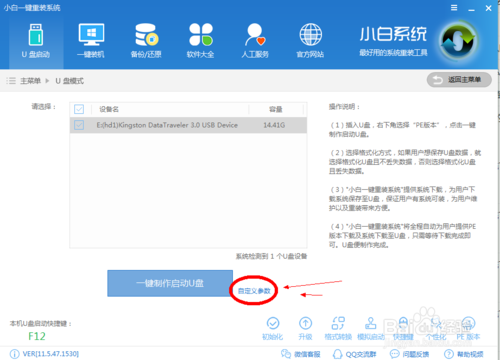Launch 模拟启动 tool icon
The height and width of the screenshot is (360, 500).
(371, 323)
